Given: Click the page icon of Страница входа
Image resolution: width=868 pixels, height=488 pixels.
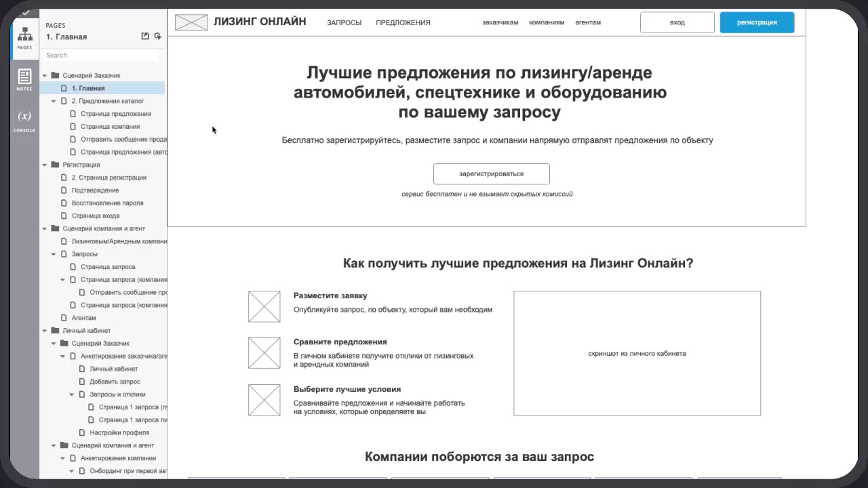Looking at the screenshot, I should tap(64, 216).
